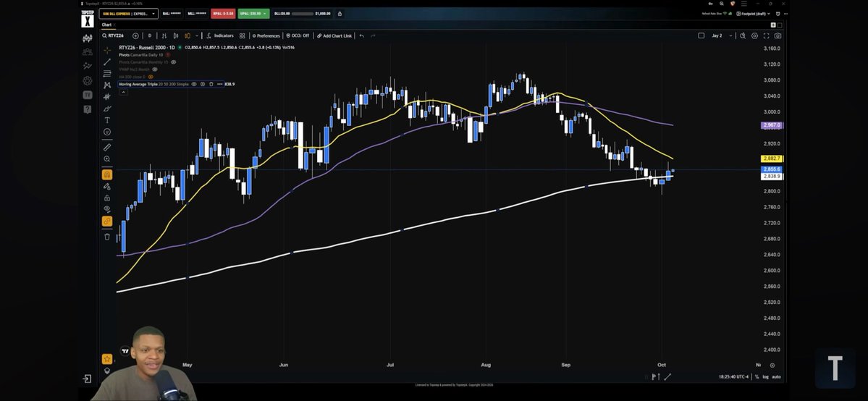The height and width of the screenshot is (401, 868).
Task: Select the Text annotation tool
Action: pos(107,120)
